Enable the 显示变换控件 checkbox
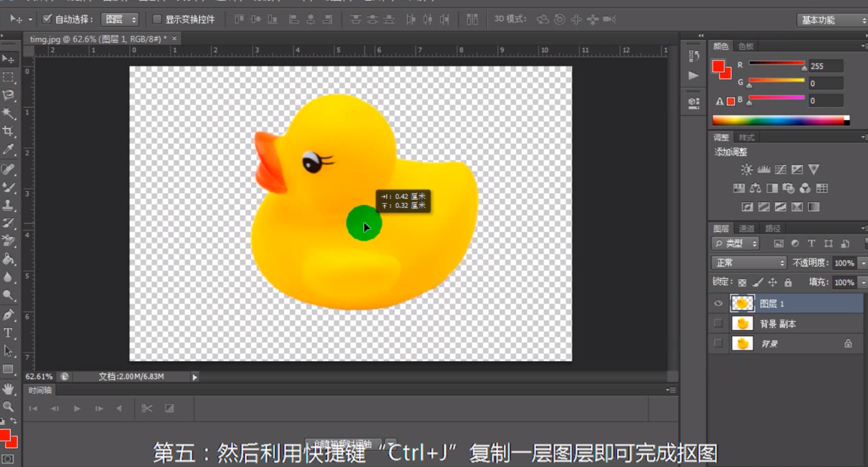 157,19
